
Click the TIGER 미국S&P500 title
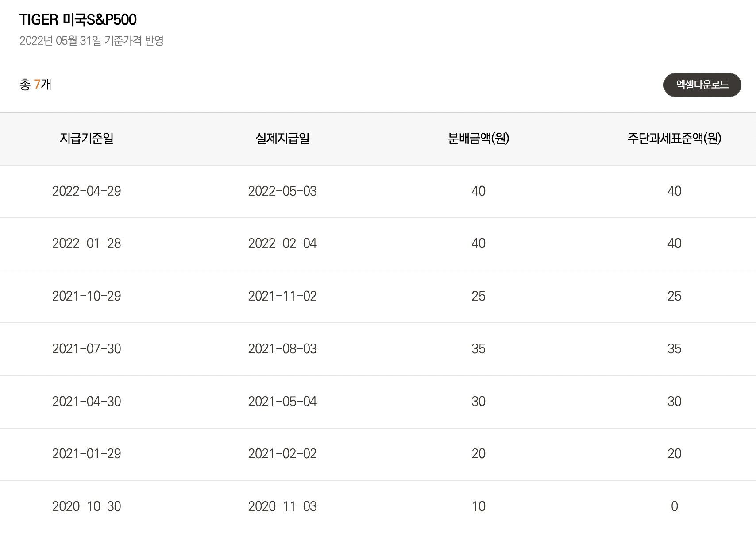point(78,20)
